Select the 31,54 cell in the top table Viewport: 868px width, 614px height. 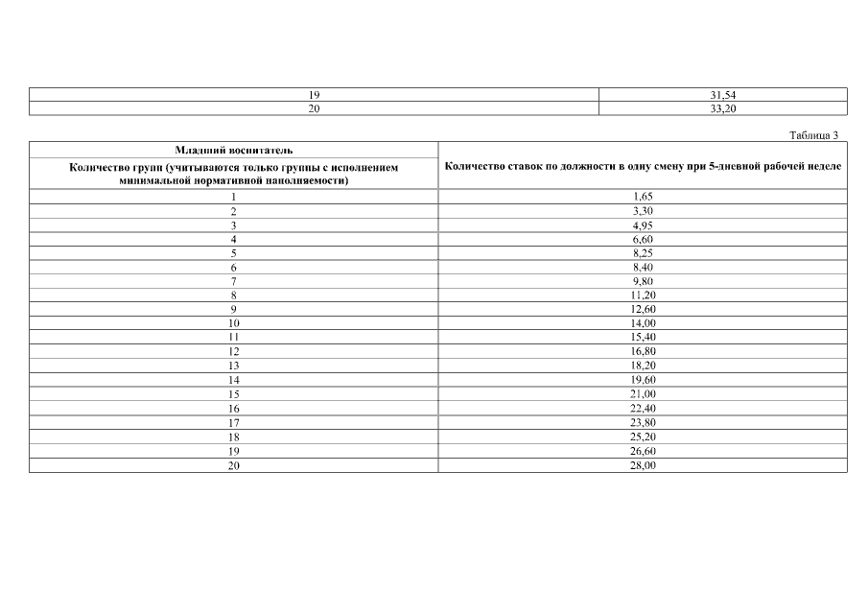click(723, 95)
